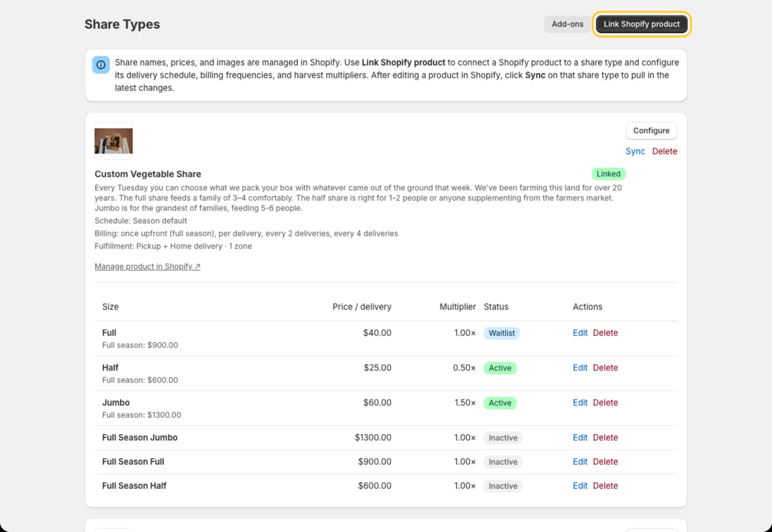Click Inactive badge on Full Season Full
Image resolution: width=772 pixels, height=532 pixels.
[x=503, y=462]
